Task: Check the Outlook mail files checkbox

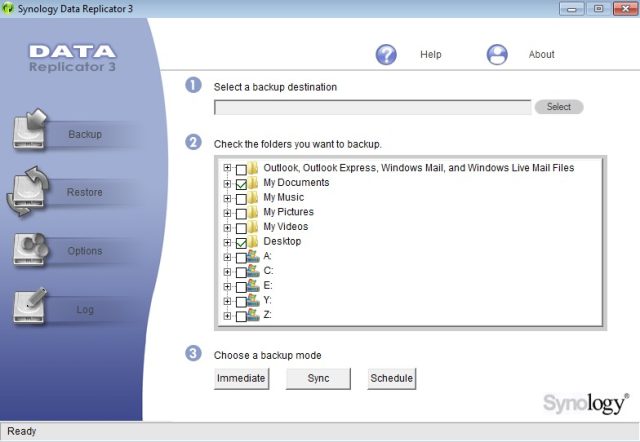Action: tap(241, 169)
